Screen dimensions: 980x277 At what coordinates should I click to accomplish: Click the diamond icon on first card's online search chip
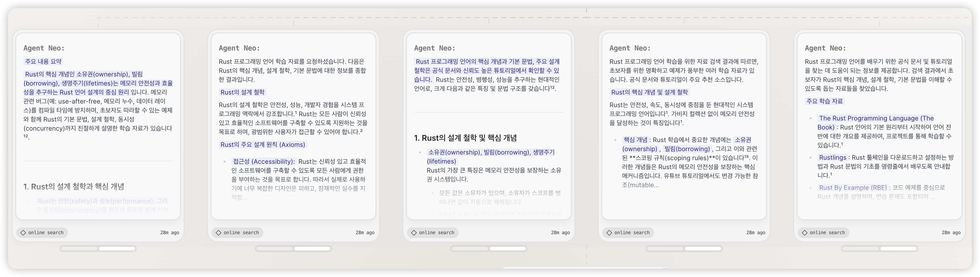pos(23,233)
